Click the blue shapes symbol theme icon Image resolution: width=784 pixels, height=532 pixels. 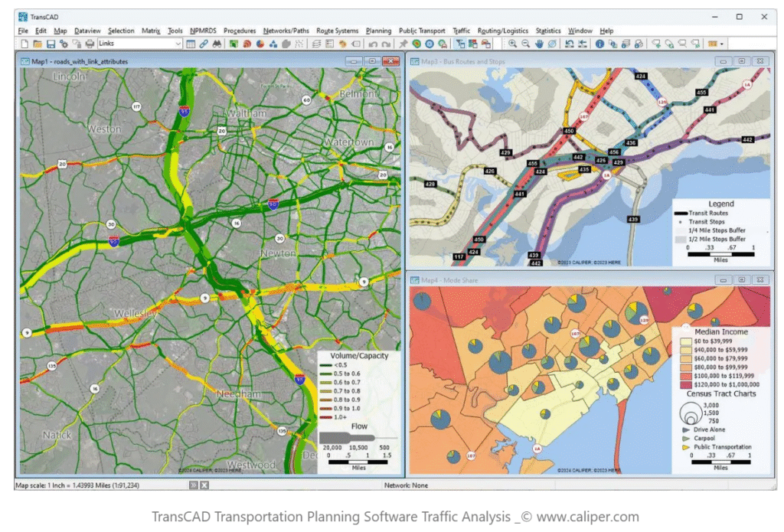273,44
